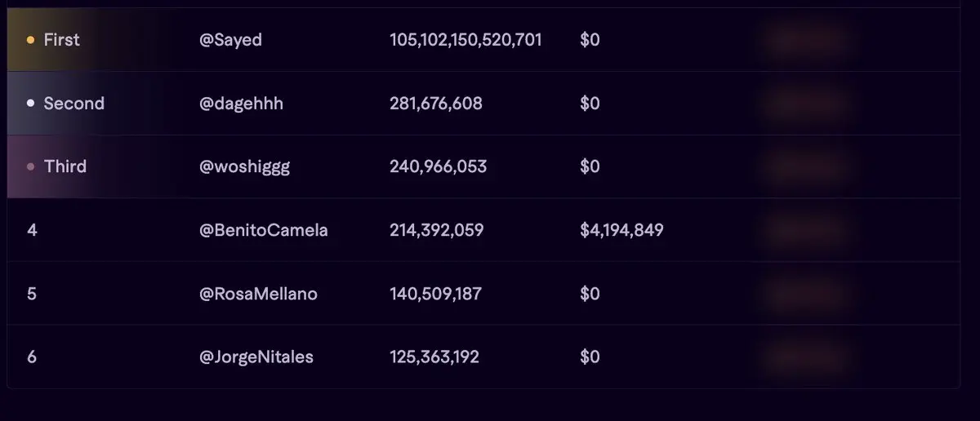The height and width of the screenshot is (421, 980).
Task: Open the @dagehhh profile link
Action: (241, 104)
